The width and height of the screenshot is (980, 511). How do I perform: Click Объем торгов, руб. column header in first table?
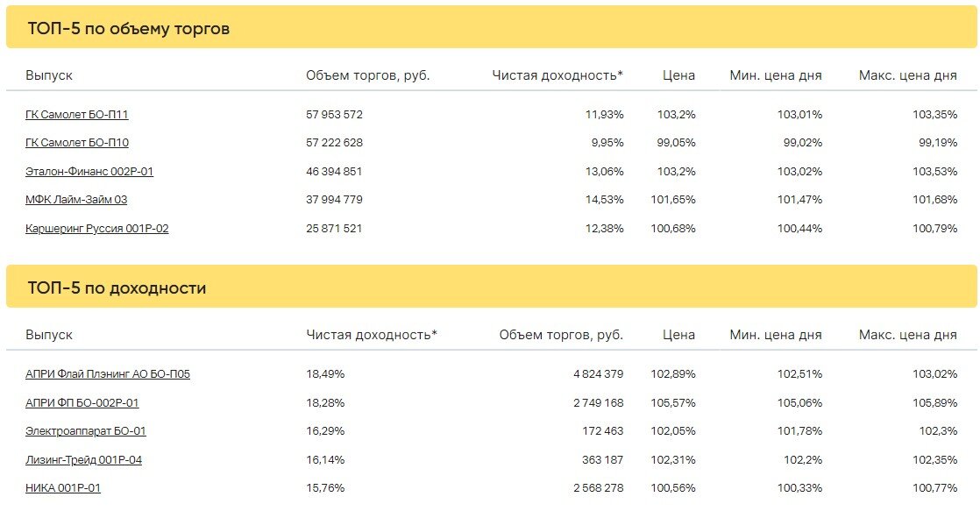(367, 75)
